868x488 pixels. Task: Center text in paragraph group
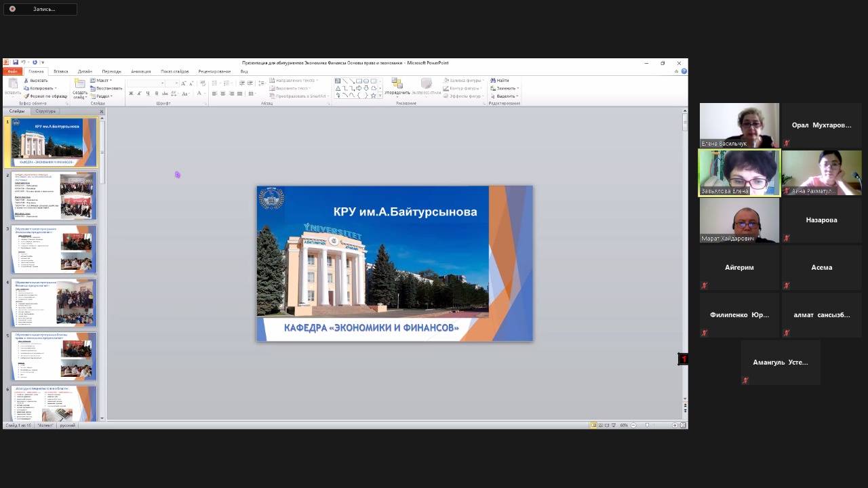tap(223, 94)
